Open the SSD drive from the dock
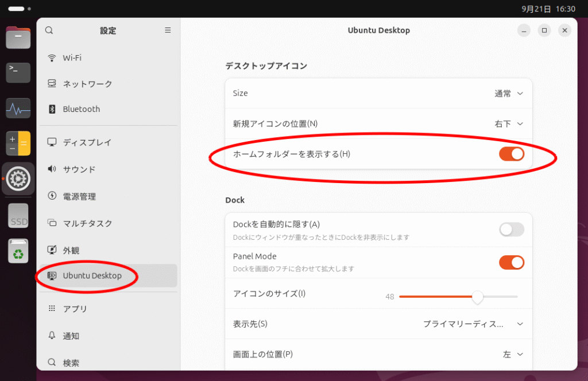The image size is (588, 381). point(18,216)
